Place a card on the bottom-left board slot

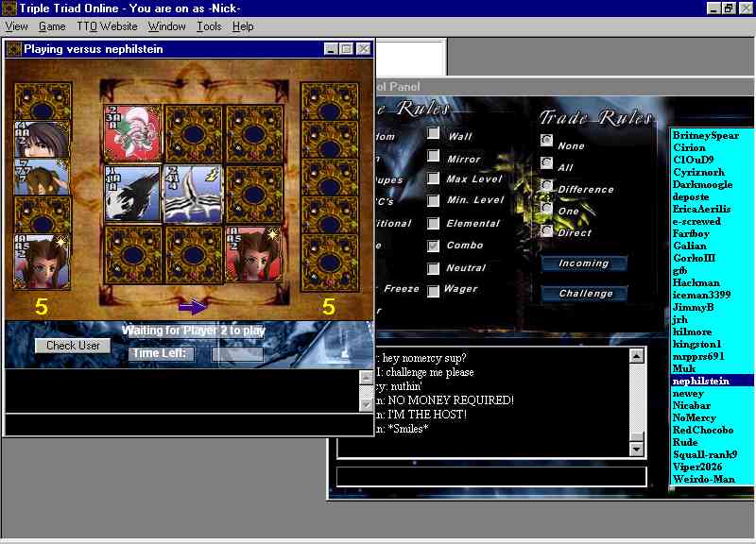tap(132, 254)
